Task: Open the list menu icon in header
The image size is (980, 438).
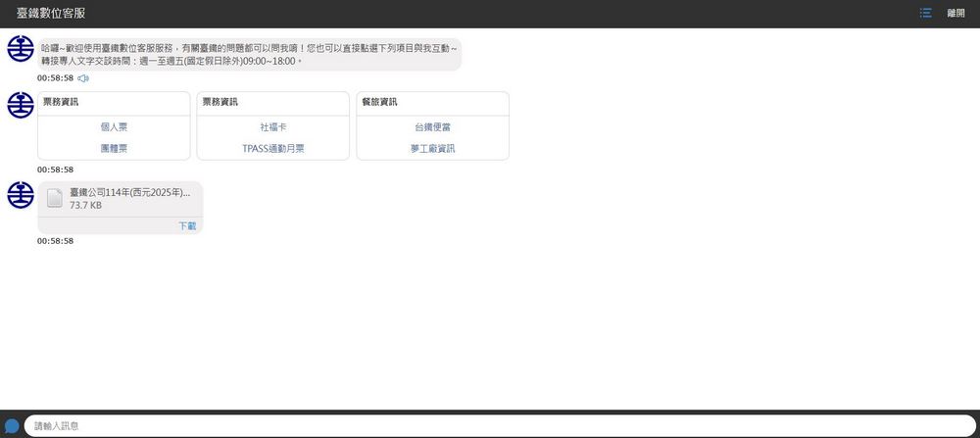Action: pyautogui.click(x=926, y=13)
